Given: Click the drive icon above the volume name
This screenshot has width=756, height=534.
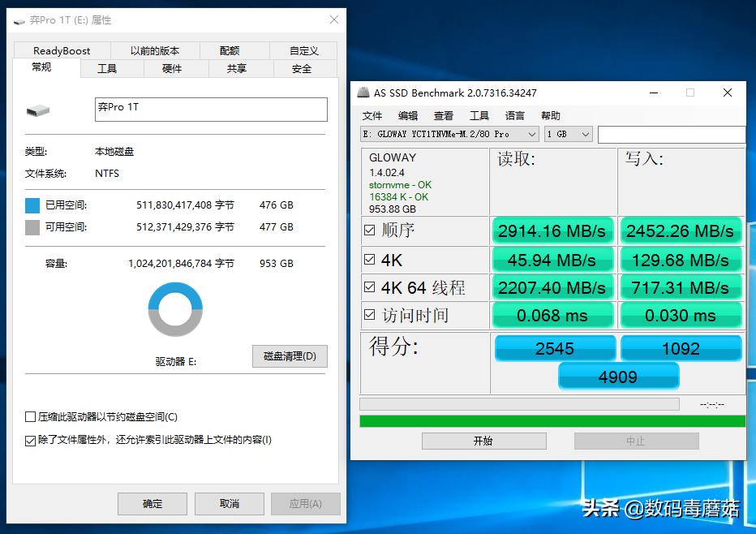Looking at the screenshot, I should [38, 110].
